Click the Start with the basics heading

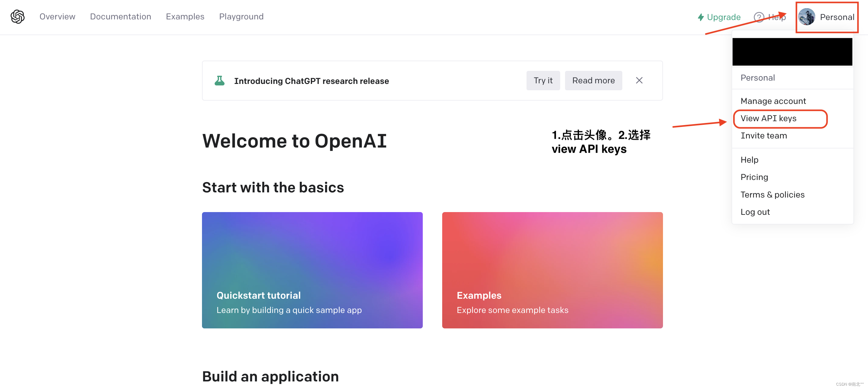click(273, 188)
